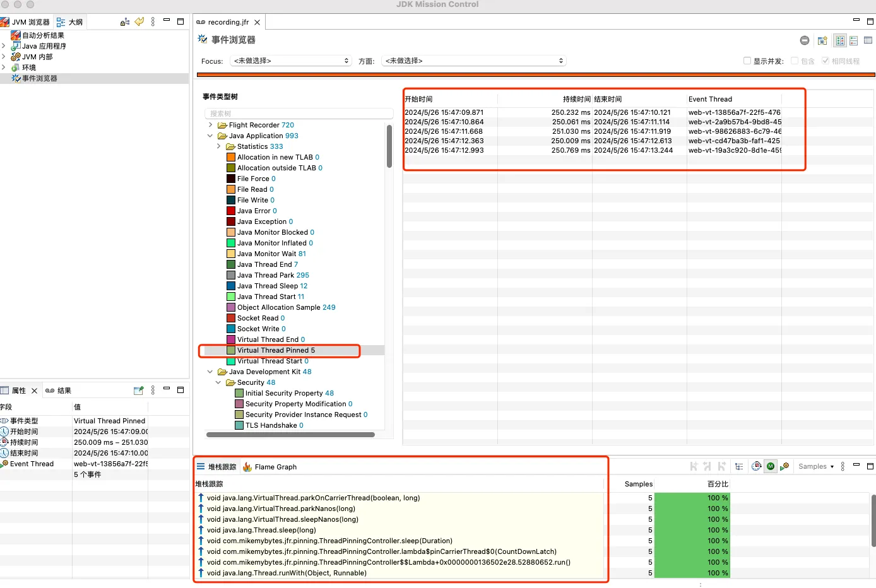Click the gear with play arrow icon
This screenshot has width=876, height=588.
point(784,467)
